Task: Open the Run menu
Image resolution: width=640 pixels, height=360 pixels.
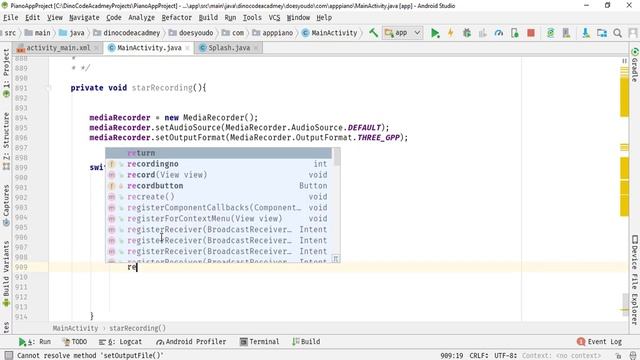Action: (x=230, y=18)
